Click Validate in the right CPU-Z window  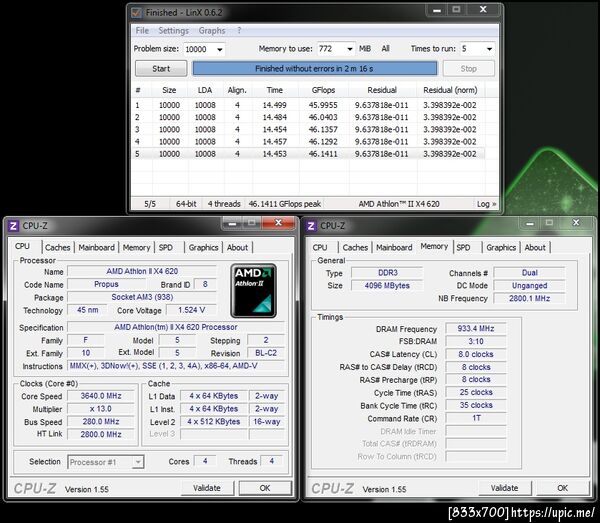coord(504,488)
